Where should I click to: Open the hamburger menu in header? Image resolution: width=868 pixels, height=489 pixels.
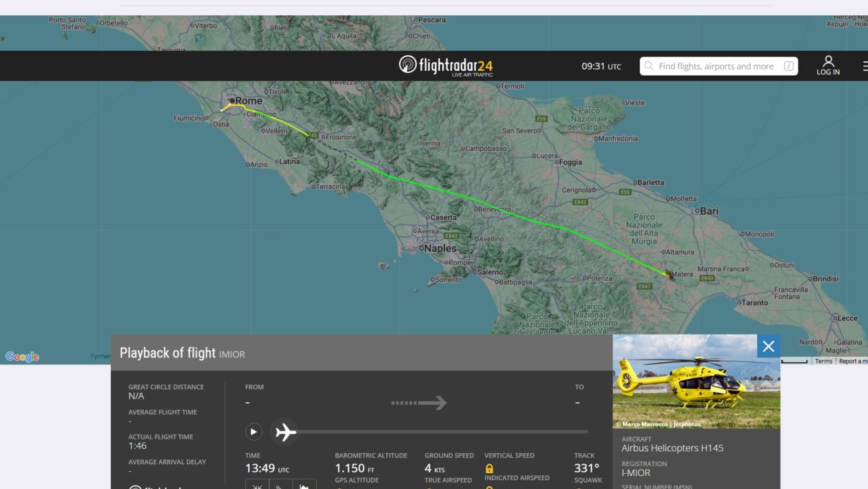pyautogui.click(x=865, y=67)
